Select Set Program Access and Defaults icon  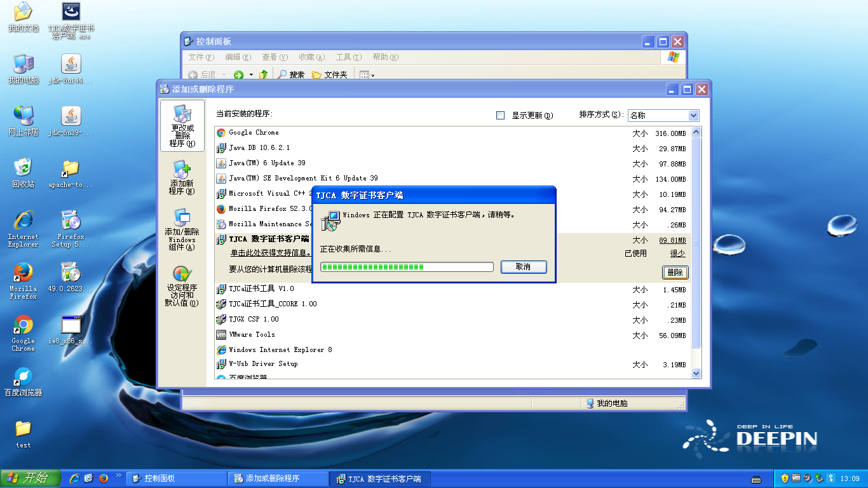tap(182, 286)
